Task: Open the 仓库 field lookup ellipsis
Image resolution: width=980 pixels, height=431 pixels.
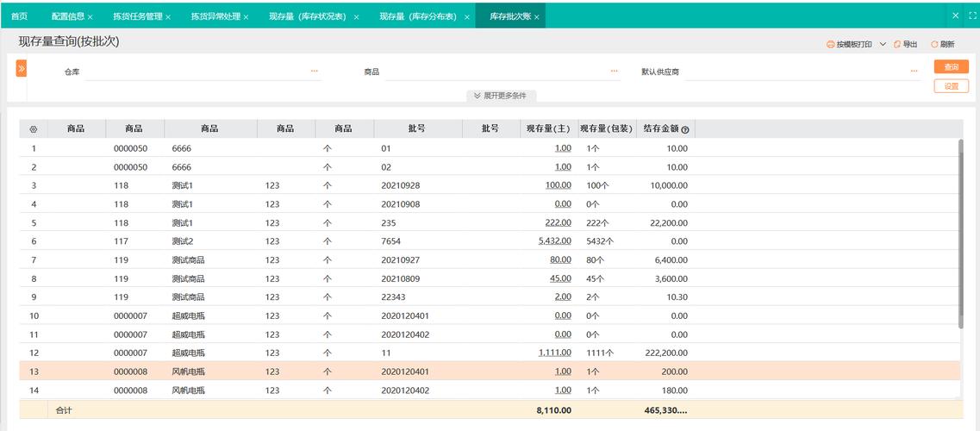Action: click(315, 72)
